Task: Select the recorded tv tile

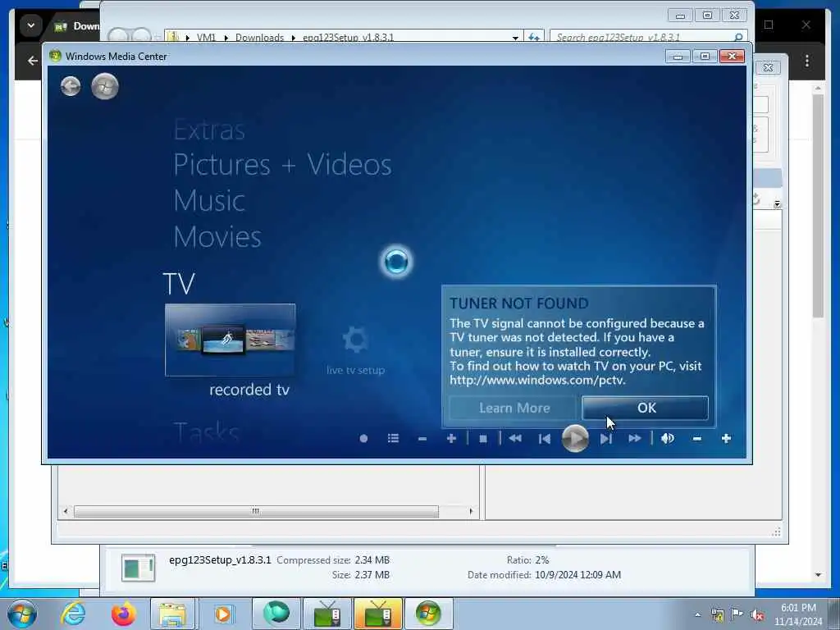Action: 231,340
